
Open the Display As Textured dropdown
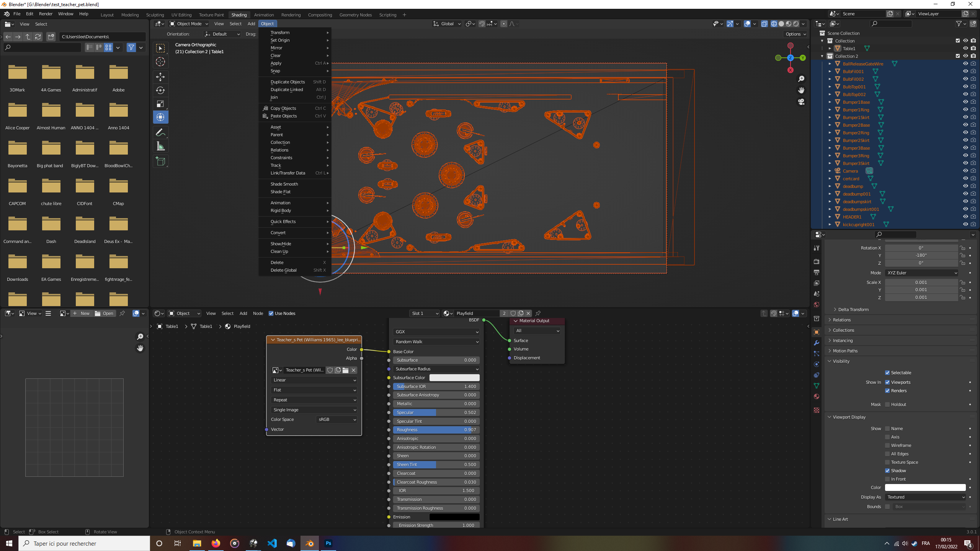925,497
